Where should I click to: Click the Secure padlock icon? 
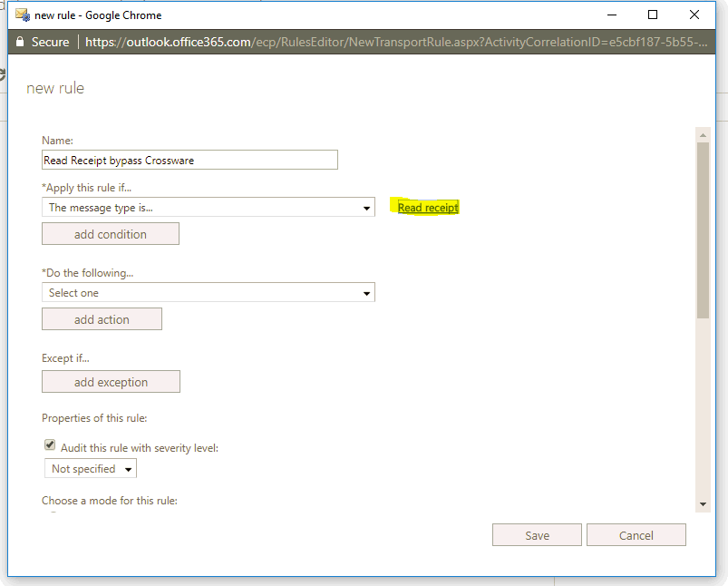pyautogui.click(x=20, y=42)
